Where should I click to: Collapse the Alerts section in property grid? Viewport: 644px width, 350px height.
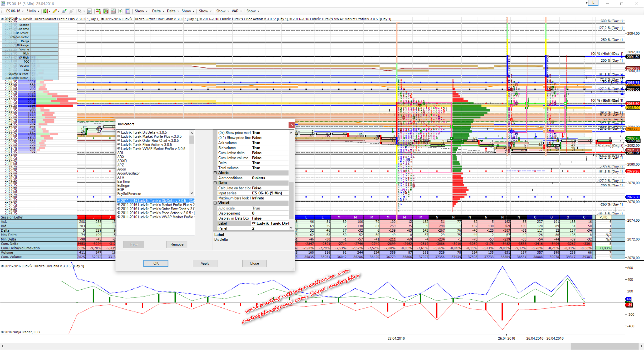[x=215, y=173]
